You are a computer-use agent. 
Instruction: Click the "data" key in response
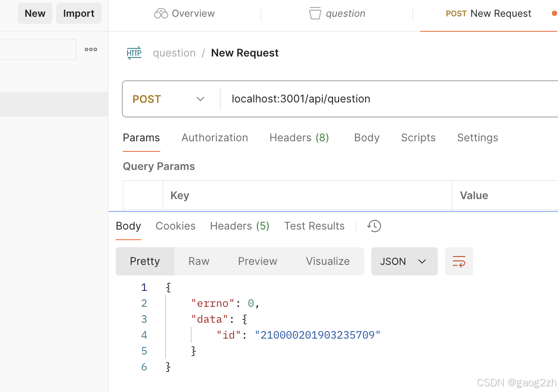[210, 319]
